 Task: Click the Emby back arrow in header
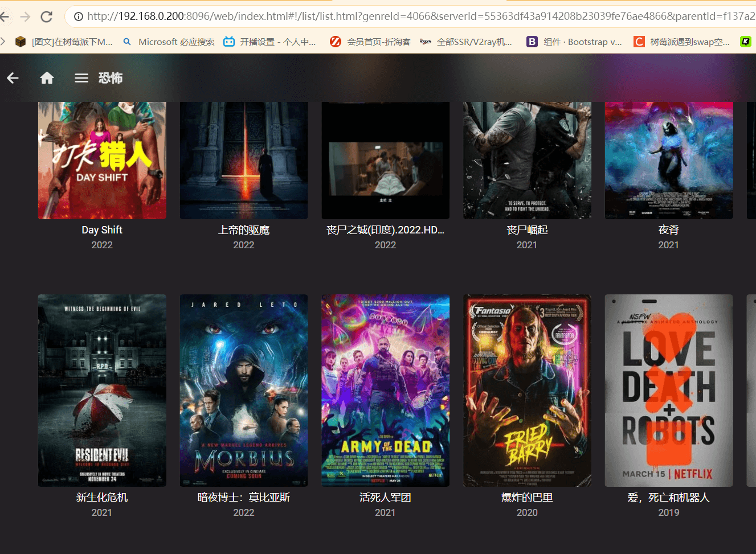[x=13, y=78]
